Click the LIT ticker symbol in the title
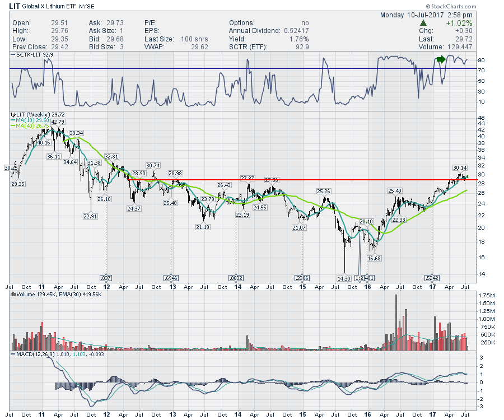This screenshot has width=504, height=420. pyautogui.click(x=14, y=6)
